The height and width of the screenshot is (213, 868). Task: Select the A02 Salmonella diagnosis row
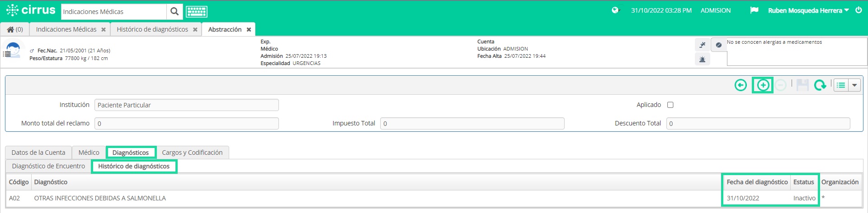[x=434, y=198]
